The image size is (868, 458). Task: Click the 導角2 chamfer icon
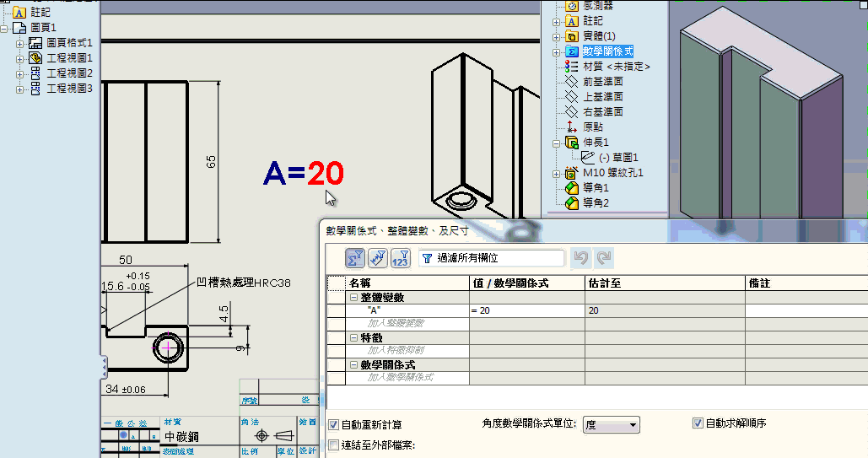point(572,203)
